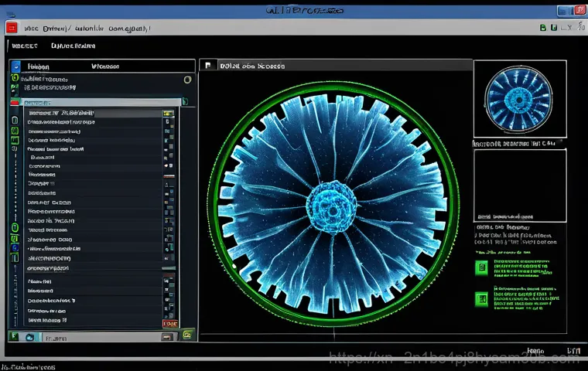
Task: Click the upper green square icon in the right panel
Action: coord(481,268)
